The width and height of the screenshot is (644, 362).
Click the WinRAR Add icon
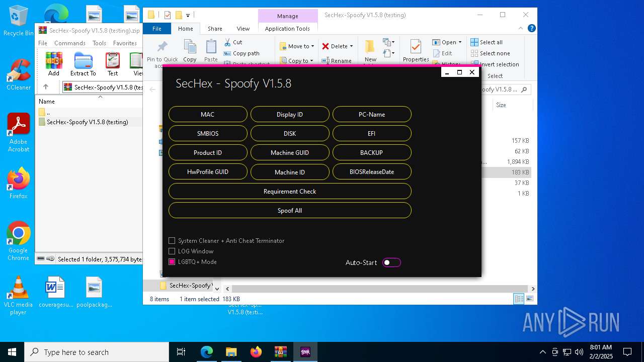[54, 61]
